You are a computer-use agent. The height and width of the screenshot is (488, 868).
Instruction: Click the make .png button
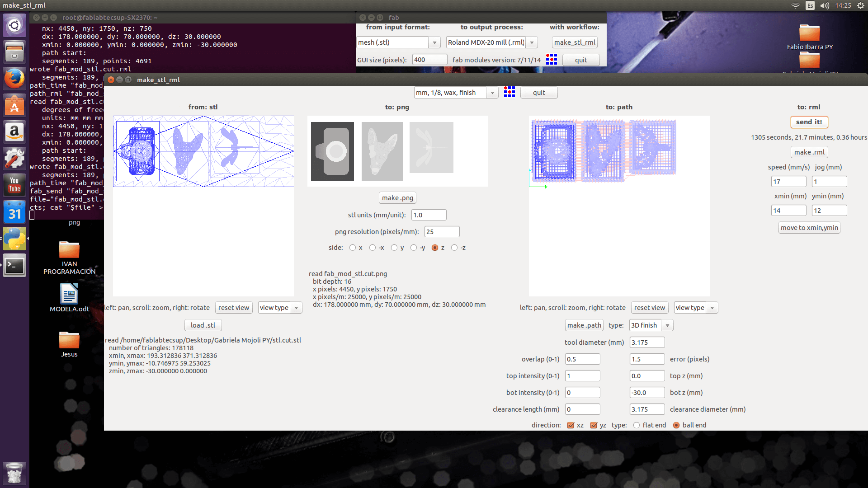point(397,198)
